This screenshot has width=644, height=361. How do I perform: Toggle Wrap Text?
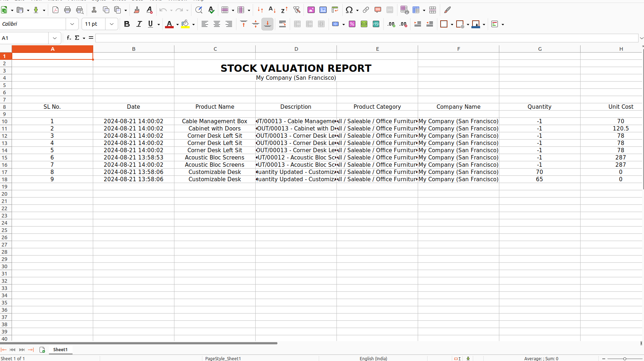pyautogui.click(x=282, y=24)
